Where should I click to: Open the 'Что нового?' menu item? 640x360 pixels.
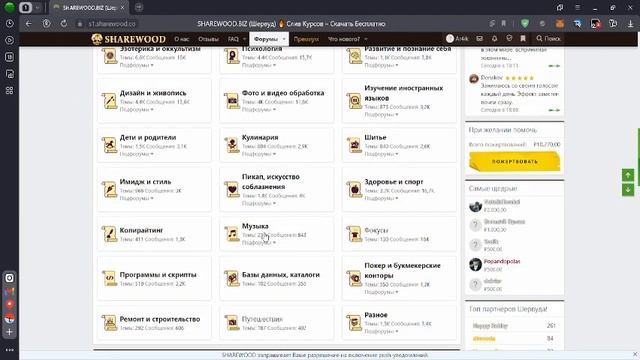coord(344,39)
